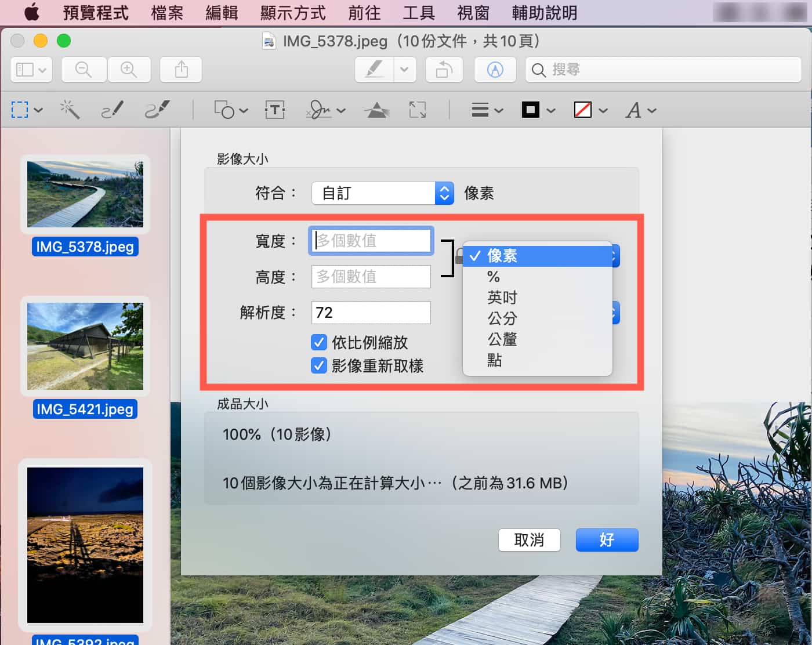Open the Apple menu
The image size is (812, 645).
click(x=32, y=12)
